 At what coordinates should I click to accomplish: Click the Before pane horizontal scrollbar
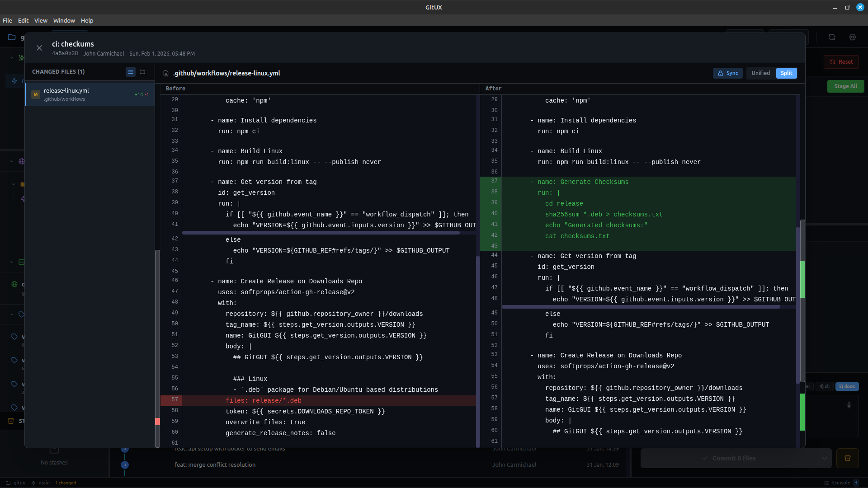click(x=321, y=233)
